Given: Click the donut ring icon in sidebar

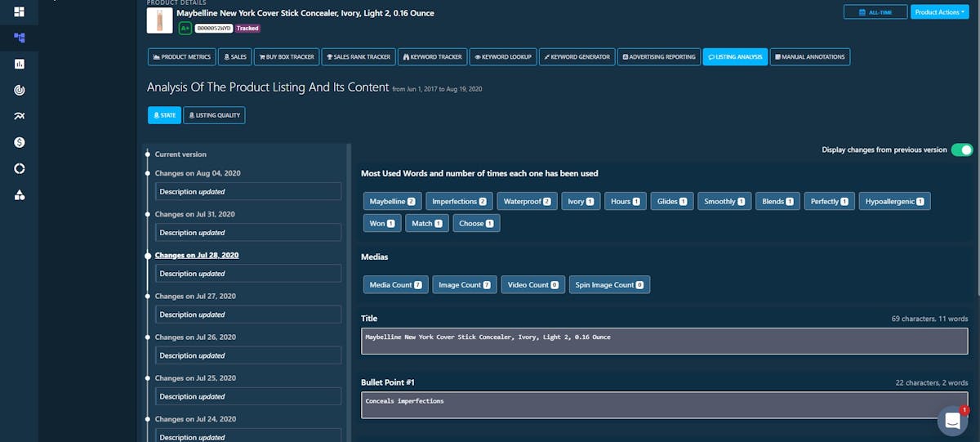Looking at the screenshot, I should point(20,168).
